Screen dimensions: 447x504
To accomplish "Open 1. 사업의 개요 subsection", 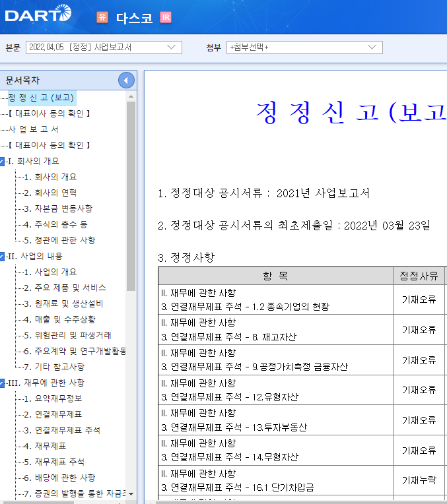I will pos(50,272).
